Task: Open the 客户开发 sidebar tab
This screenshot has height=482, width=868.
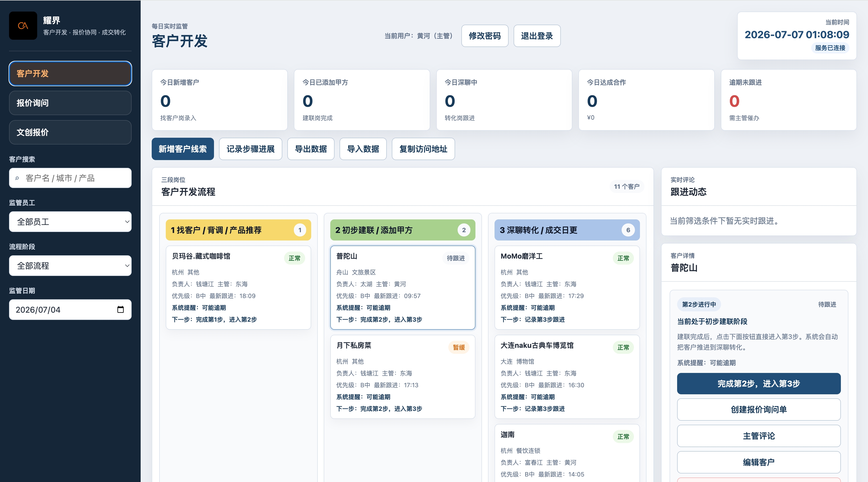Action: pyautogui.click(x=70, y=73)
